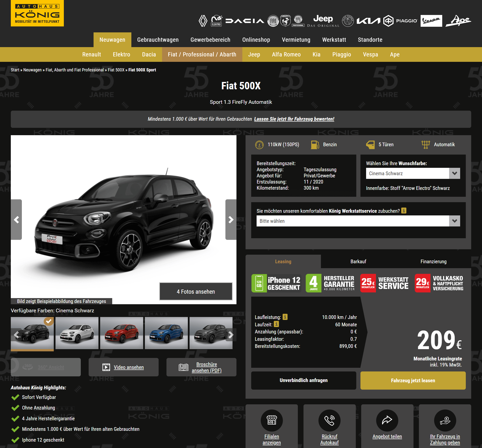Go to Standorte menu item
The width and height of the screenshot is (482, 448).
(x=370, y=40)
